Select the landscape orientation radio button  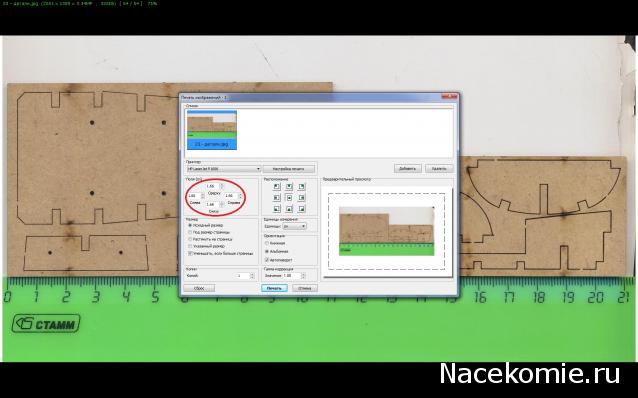(x=267, y=251)
